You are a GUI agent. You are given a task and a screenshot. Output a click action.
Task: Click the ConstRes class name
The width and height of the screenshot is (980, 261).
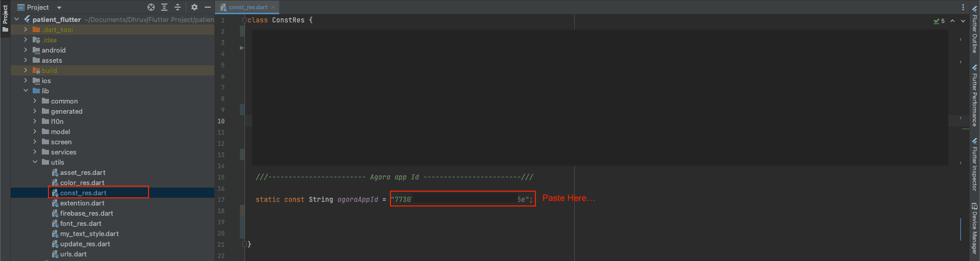pos(288,20)
